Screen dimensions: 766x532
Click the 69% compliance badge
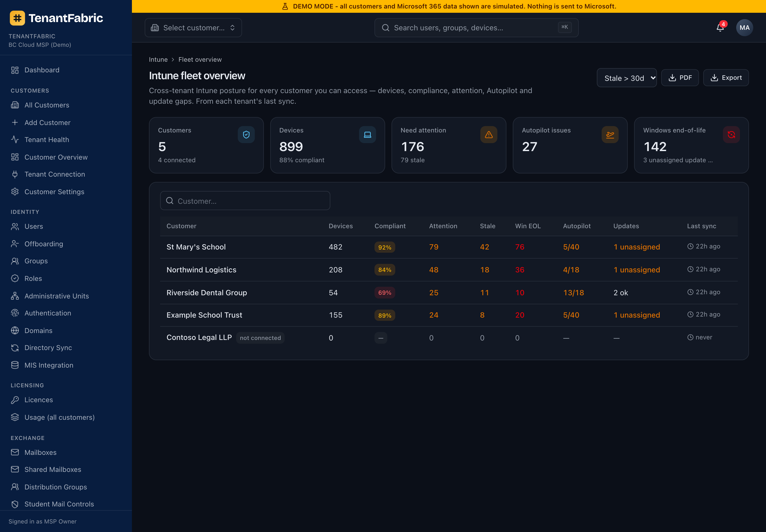point(385,293)
